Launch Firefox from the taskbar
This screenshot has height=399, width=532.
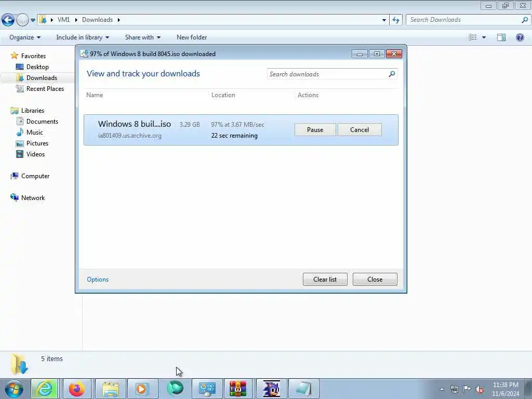click(77, 389)
